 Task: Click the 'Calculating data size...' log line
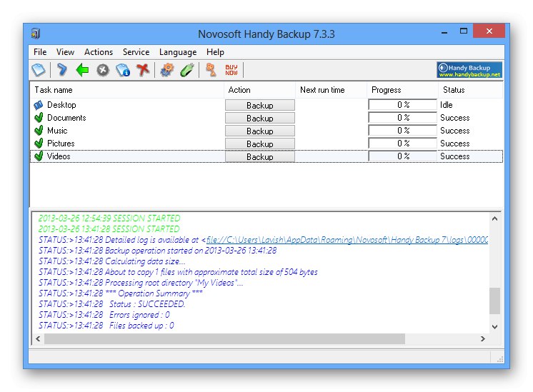pos(112,261)
